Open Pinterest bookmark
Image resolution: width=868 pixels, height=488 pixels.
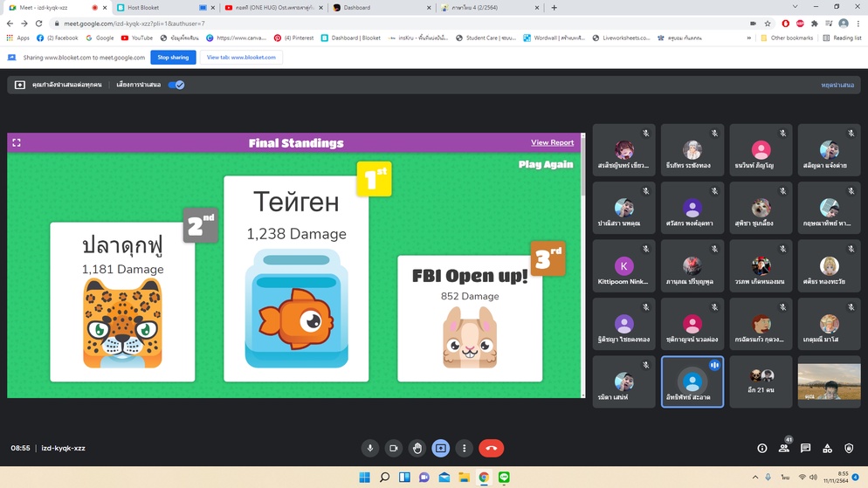pos(294,38)
